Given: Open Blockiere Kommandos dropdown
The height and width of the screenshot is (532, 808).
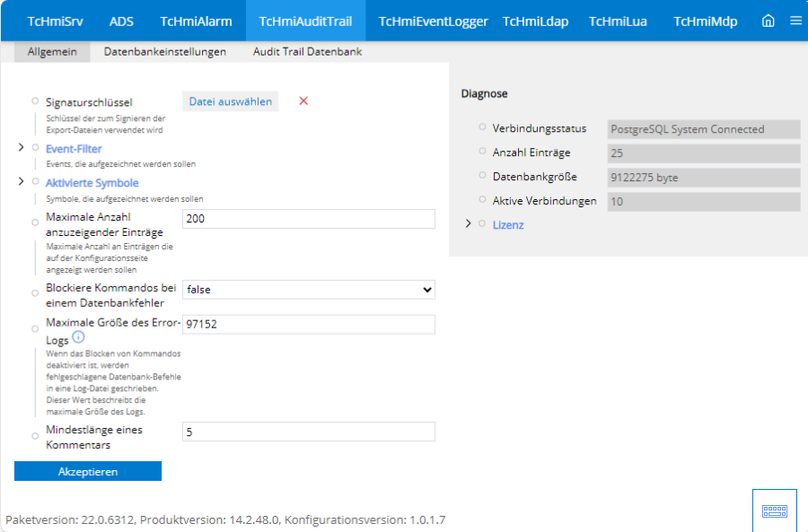Looking at the screenshot, I should coord(308,290).
